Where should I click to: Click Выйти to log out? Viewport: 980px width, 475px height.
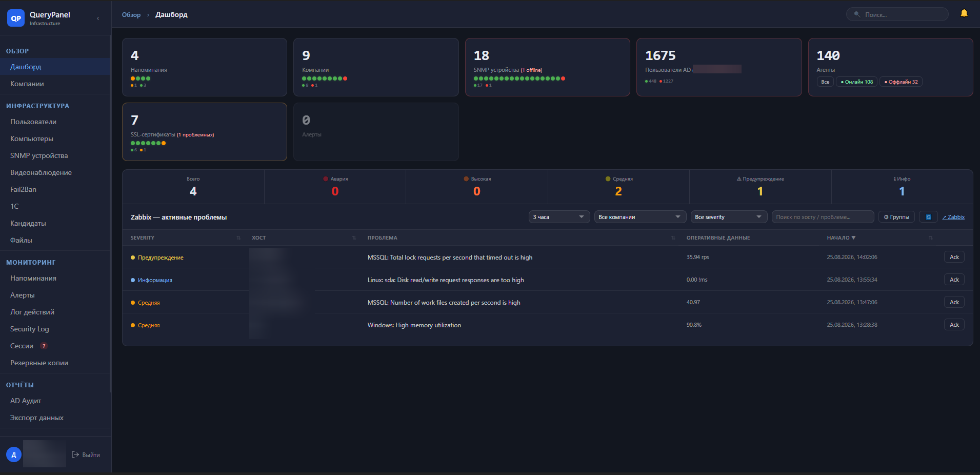coord(86,454)
